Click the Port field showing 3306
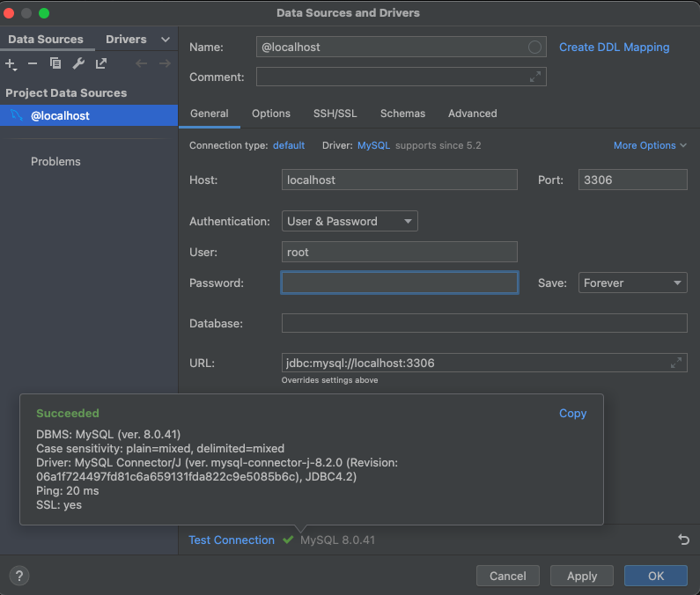Screen dimensions: 700x595 (632, 180)
